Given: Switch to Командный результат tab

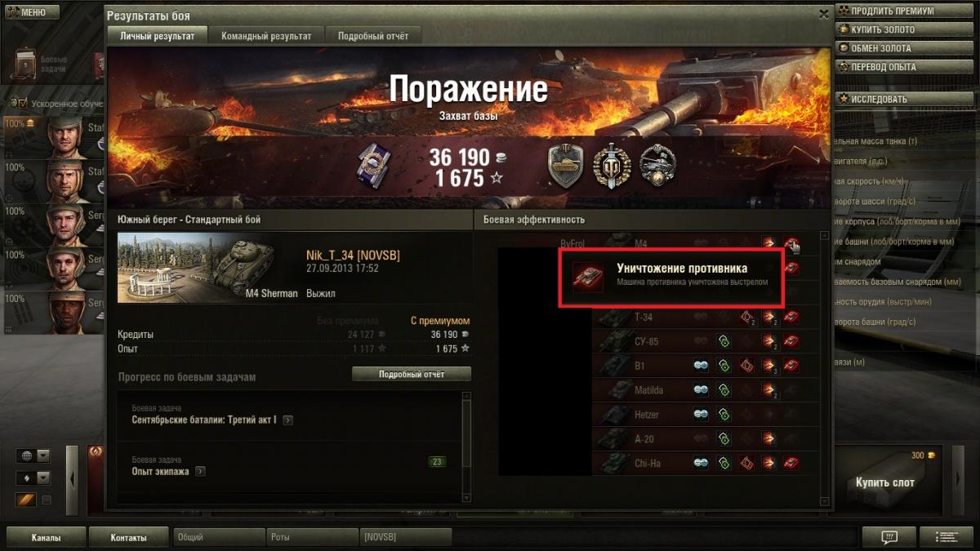Looking at the screenshot, I should coord(266,36).
